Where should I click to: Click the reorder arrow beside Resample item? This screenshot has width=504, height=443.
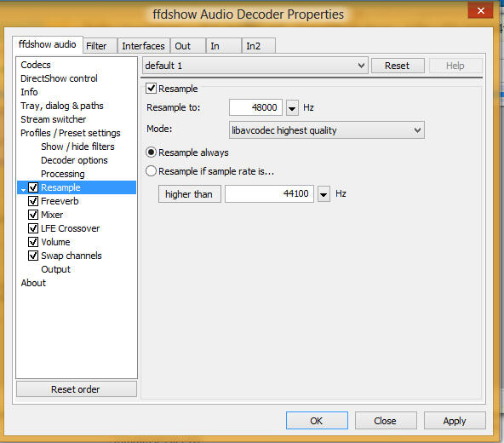[x=23, y=189]
